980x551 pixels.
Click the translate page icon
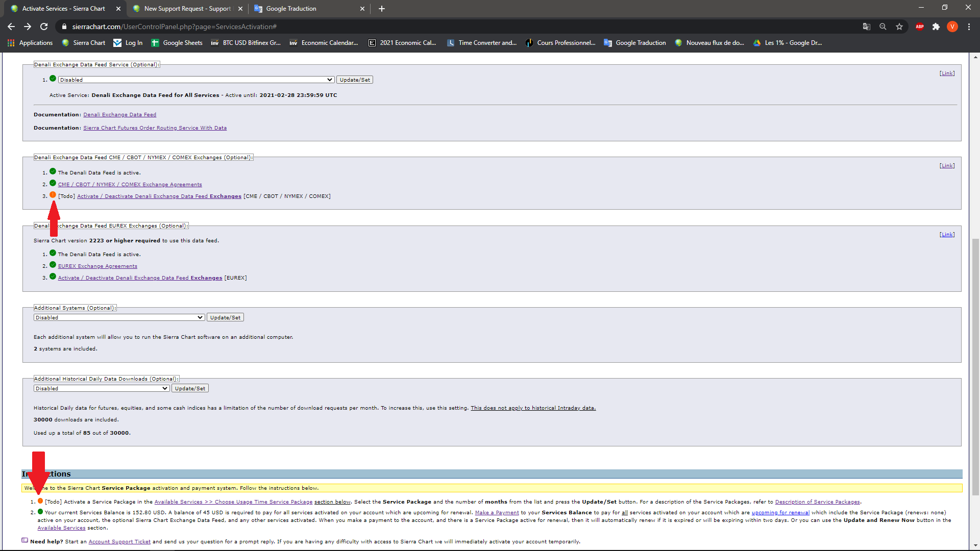pyautogui.click(x=866, y=27)
